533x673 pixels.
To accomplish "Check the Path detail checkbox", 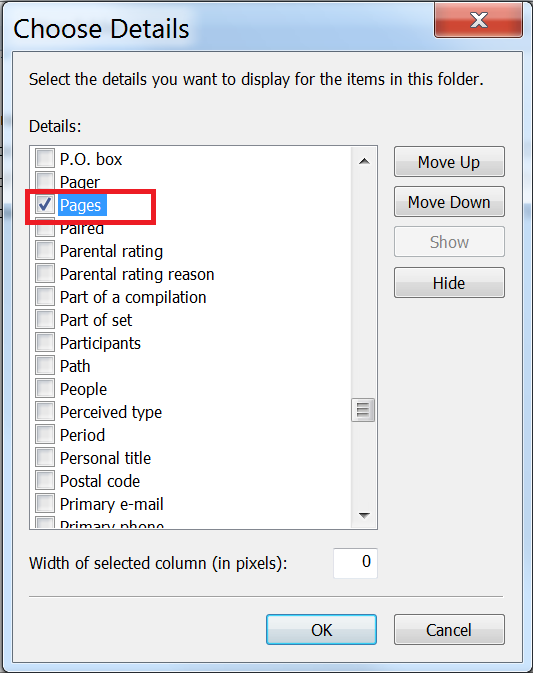I will coord(45,366).
